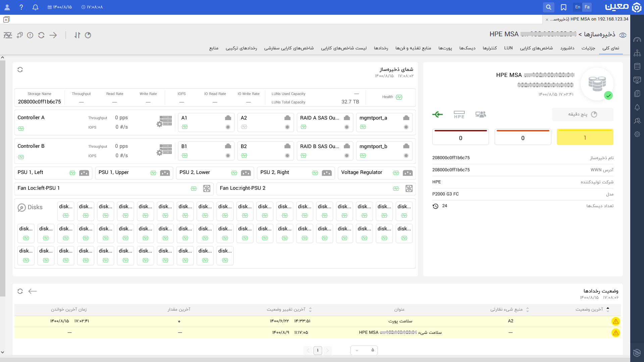This screenshot has height=362, width=644.
Task: Open the دیسک‌ها tab
Action: pyautogui.click(x=467, y=48)
